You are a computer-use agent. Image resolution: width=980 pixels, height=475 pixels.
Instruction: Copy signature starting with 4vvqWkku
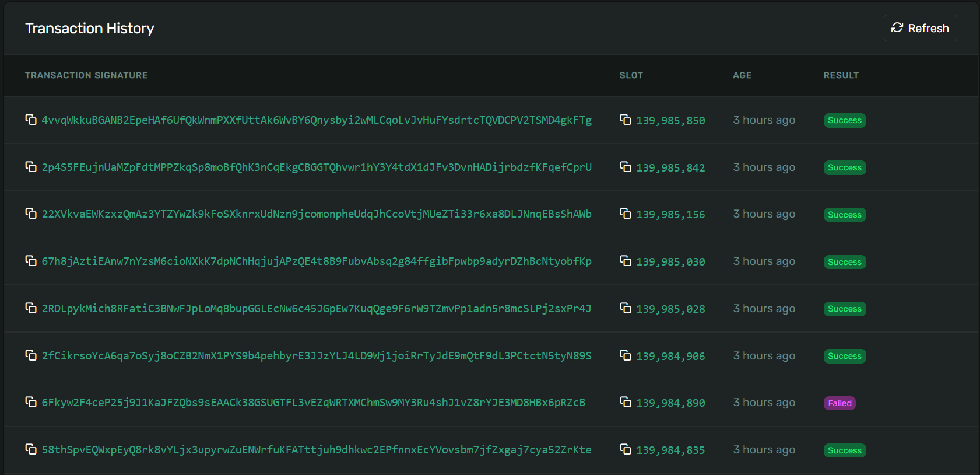point(31,120)
